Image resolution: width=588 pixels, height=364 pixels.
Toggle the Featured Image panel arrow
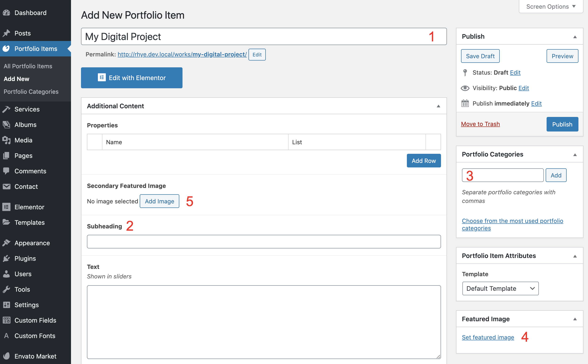tap(575, 319)
